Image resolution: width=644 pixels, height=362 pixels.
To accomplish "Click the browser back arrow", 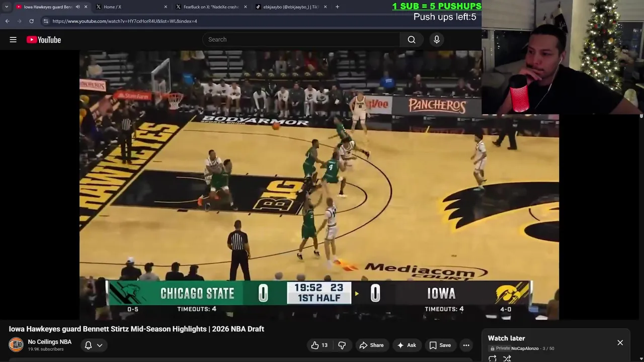I will point(7,21).
